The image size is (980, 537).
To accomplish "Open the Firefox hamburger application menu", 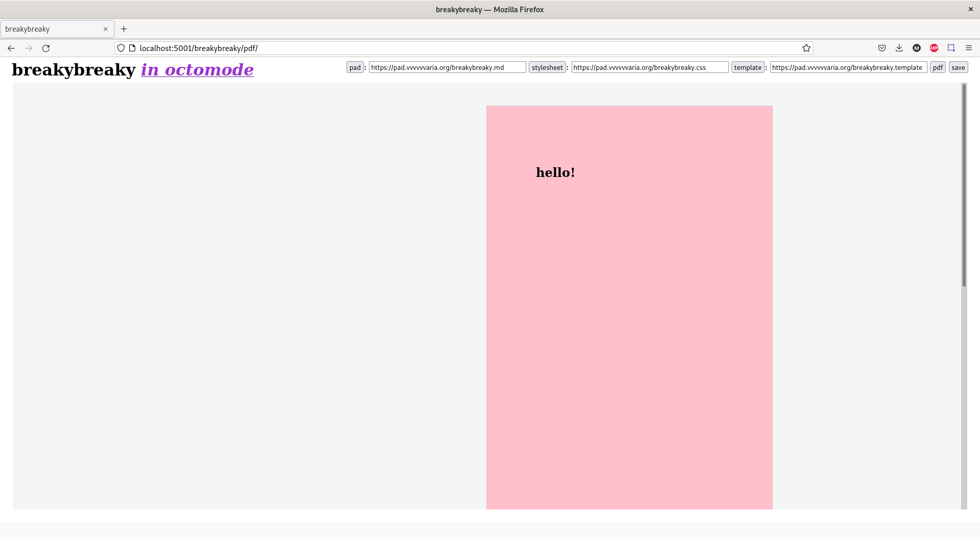I will [x=969, y=48].
